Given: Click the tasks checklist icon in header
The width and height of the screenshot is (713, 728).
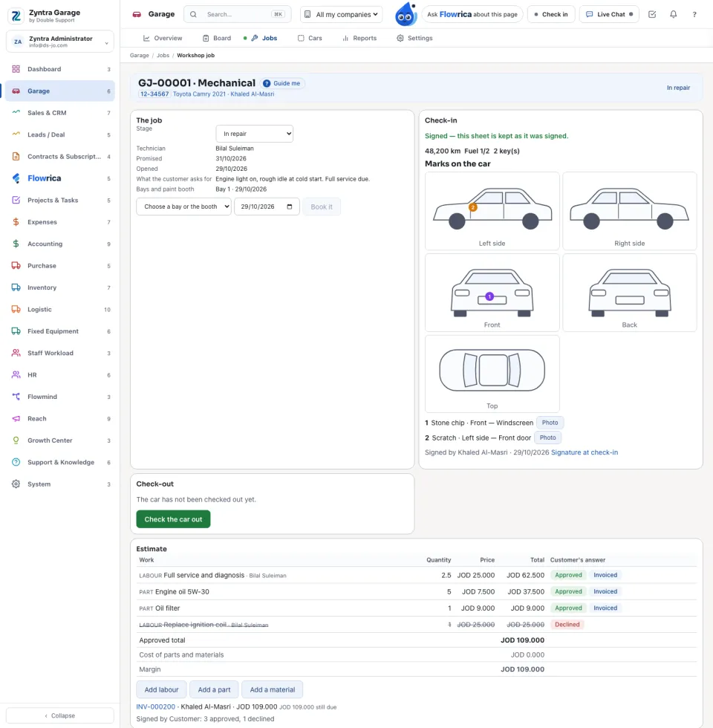Looking at the screenshot, I should coord(652,14).
